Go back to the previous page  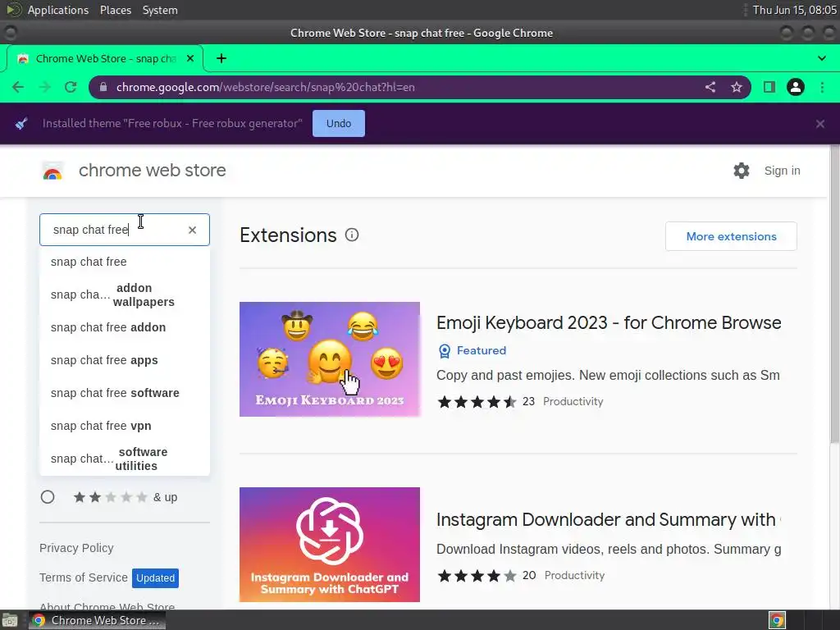[x=18, y=87]
